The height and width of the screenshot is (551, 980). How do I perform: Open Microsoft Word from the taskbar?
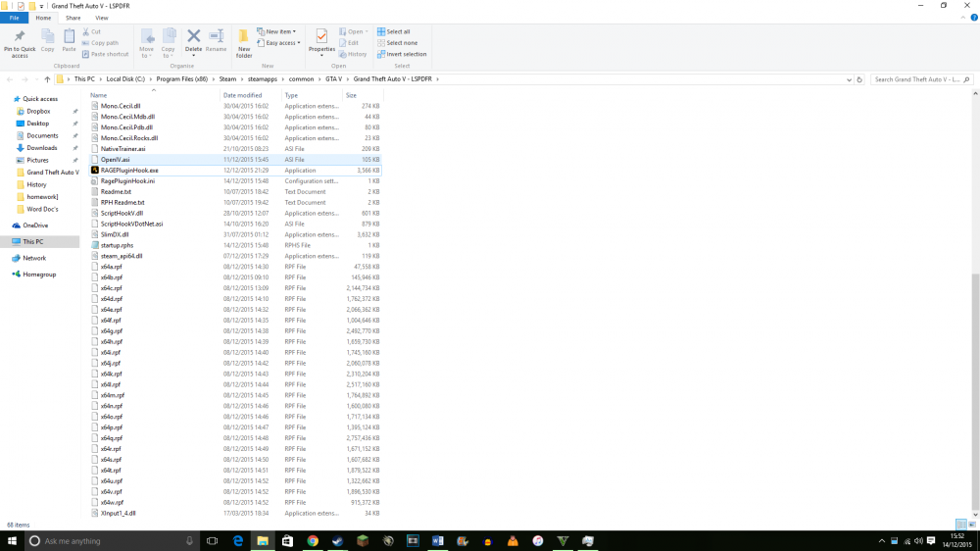tap(437, 541)
